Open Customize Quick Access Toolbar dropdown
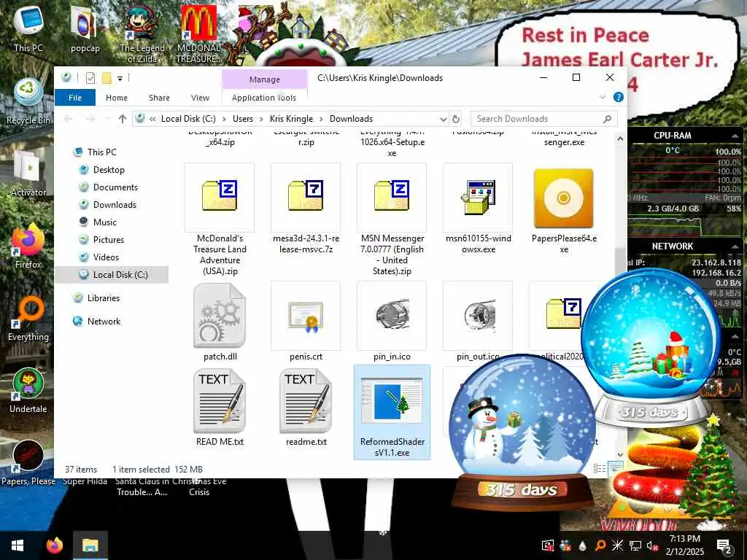Viewport: 747px width, 560px height. pos(120,78)
